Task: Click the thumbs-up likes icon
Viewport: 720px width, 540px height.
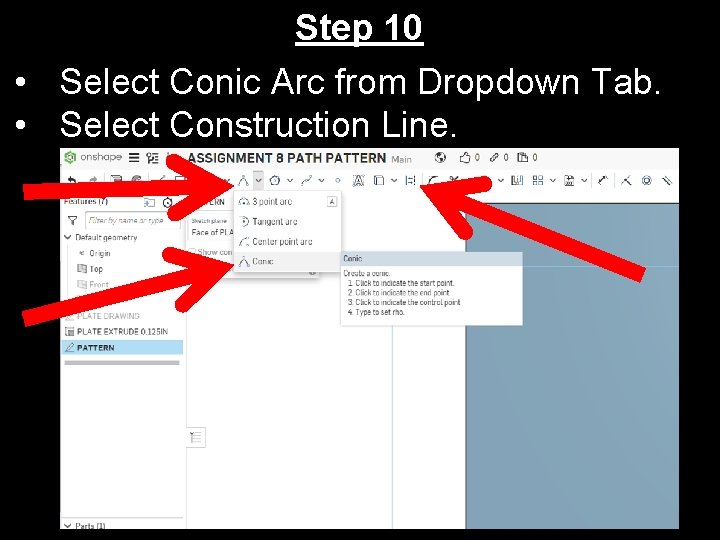Action: point(465,158)
